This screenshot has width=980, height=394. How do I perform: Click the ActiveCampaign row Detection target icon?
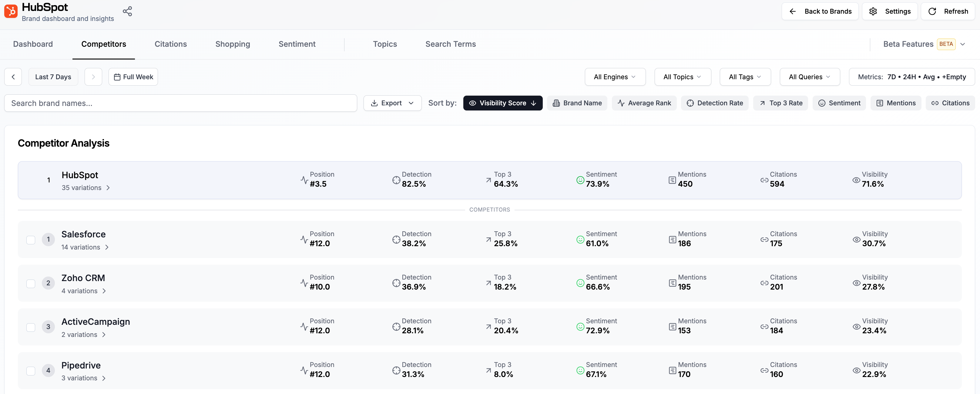(396, 327)
